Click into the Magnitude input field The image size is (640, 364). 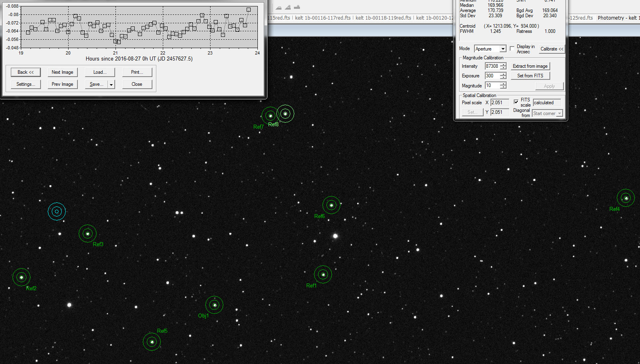pyautogui.click(x=492, y=85)
